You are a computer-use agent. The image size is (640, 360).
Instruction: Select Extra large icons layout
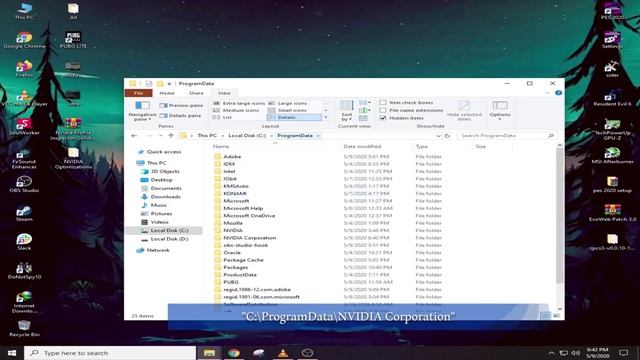pos(239,103)
